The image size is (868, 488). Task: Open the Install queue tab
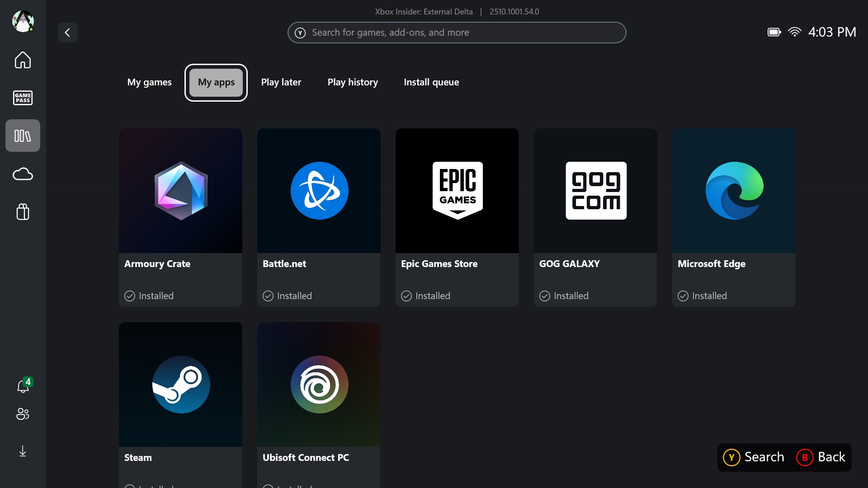coord(431,82)
